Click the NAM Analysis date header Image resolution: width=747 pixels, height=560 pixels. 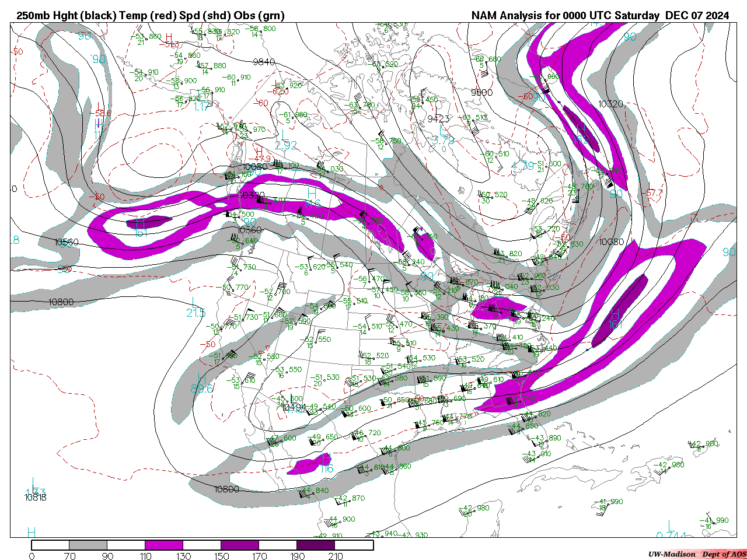pyautogui.click(x=600, y=16)
